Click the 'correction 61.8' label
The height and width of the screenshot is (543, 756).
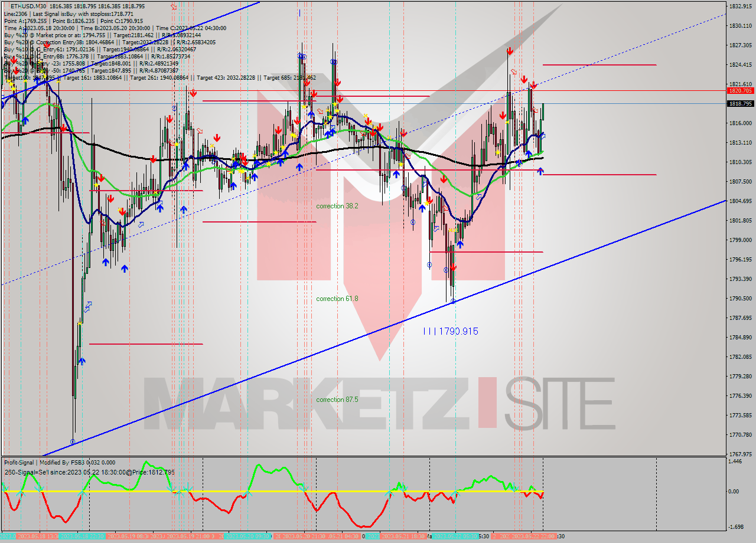pos(337,299)
